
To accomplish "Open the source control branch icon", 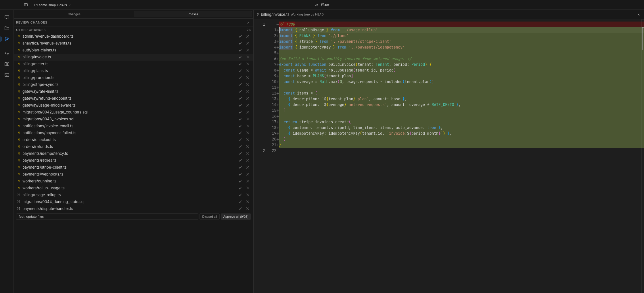I will (7, 39).
